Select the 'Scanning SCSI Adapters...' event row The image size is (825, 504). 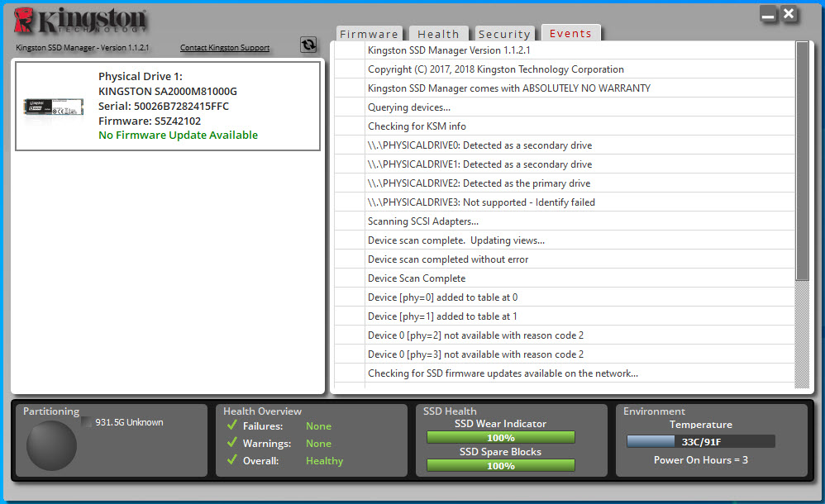565,221
